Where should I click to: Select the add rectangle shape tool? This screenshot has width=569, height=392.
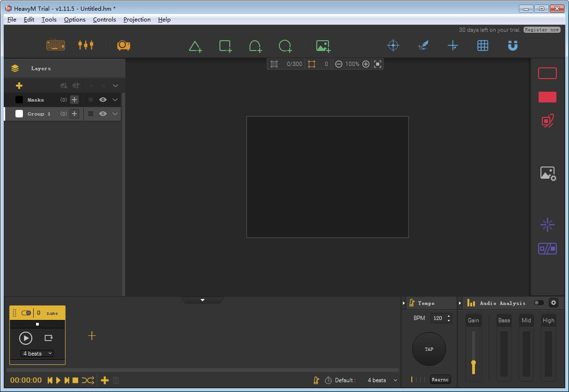tap(225, 46)
